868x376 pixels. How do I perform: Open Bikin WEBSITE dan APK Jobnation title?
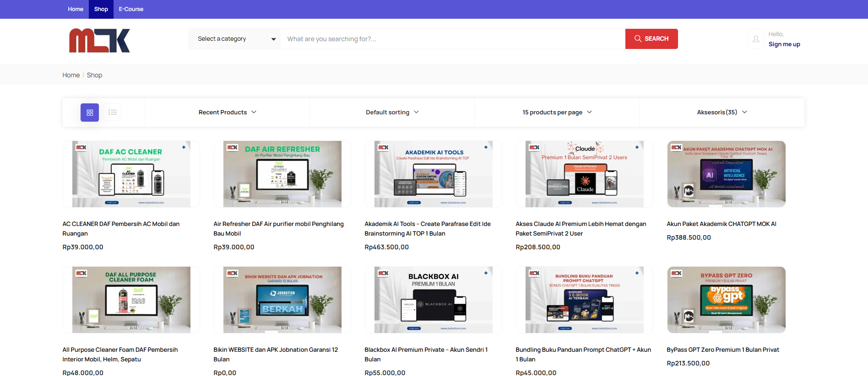click(276, 355)
